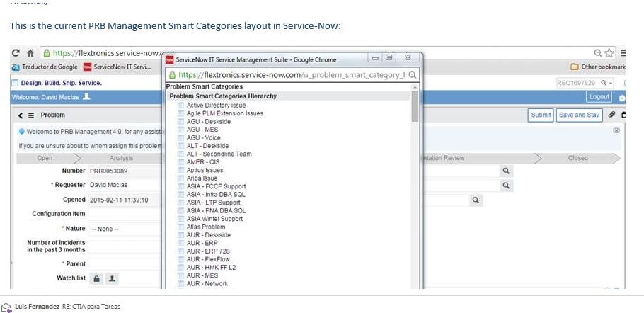Click the settings gear next to Logout
This screenshot has width=644, height=313.
pyautogui.click(x=622, y=98)
